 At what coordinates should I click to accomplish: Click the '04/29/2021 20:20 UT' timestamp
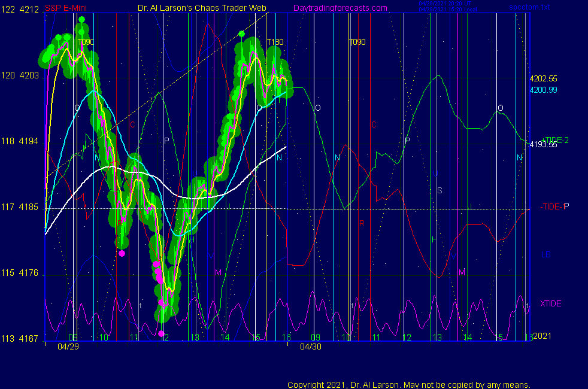pyautogui.click(x=445, y=4)
